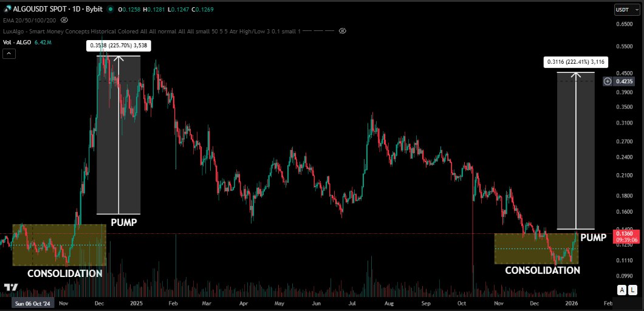
Task: Click the Oct label on time axis
Action: pyautogui.click(x=462, y=304)
